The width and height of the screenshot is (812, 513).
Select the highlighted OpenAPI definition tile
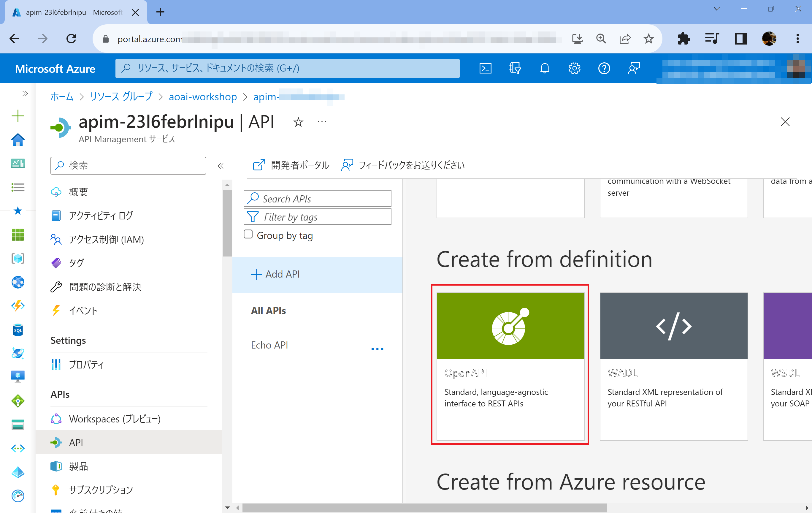coord(510,368)
